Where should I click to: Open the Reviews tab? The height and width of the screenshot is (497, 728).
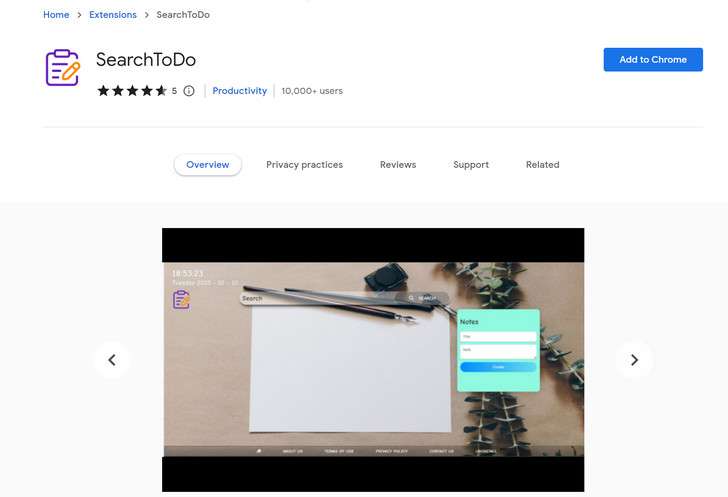(398, 165)
